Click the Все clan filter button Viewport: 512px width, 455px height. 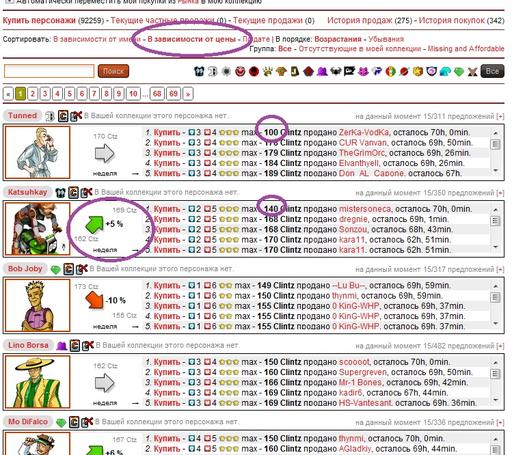492,71
